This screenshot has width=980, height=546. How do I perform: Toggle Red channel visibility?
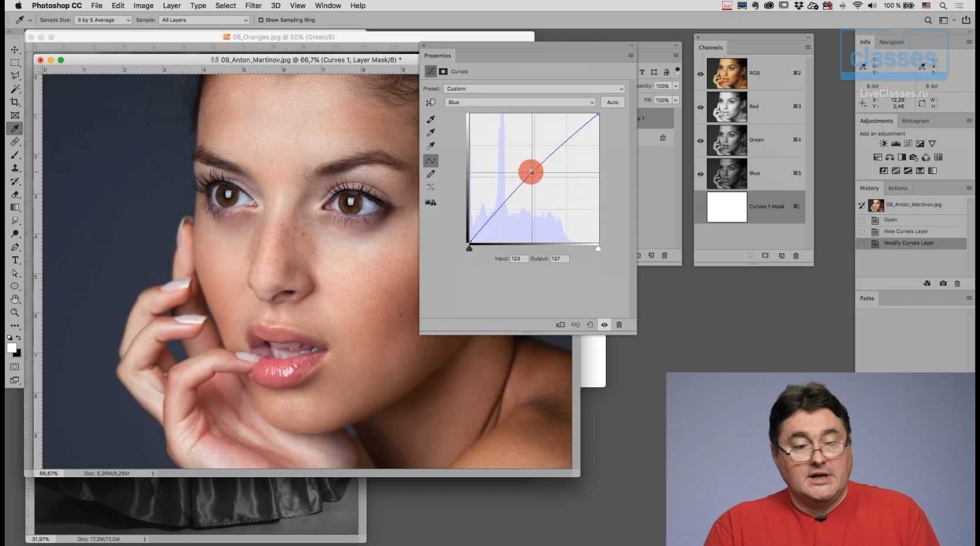tap(700, 108)
